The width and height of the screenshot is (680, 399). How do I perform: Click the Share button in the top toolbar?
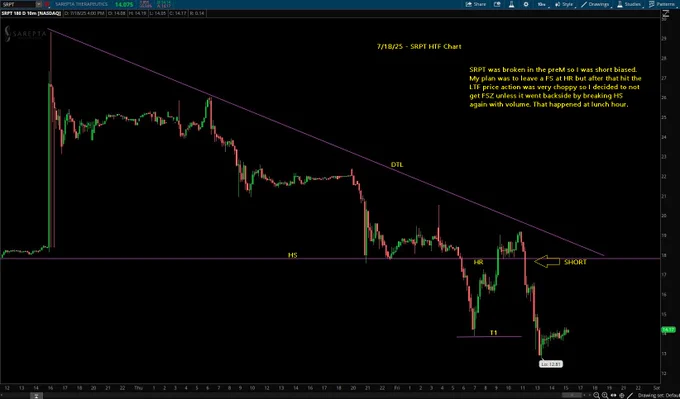(x=475, y=4)
